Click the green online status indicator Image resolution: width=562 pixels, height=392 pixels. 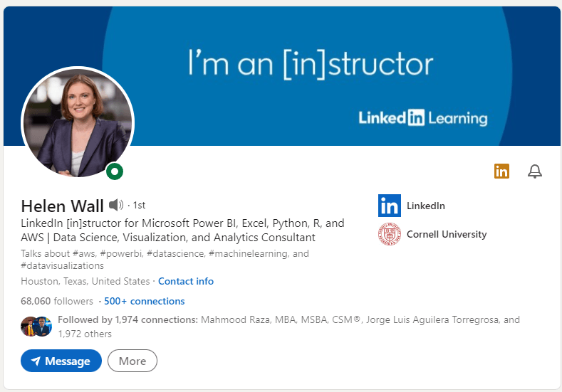(115, 171)
